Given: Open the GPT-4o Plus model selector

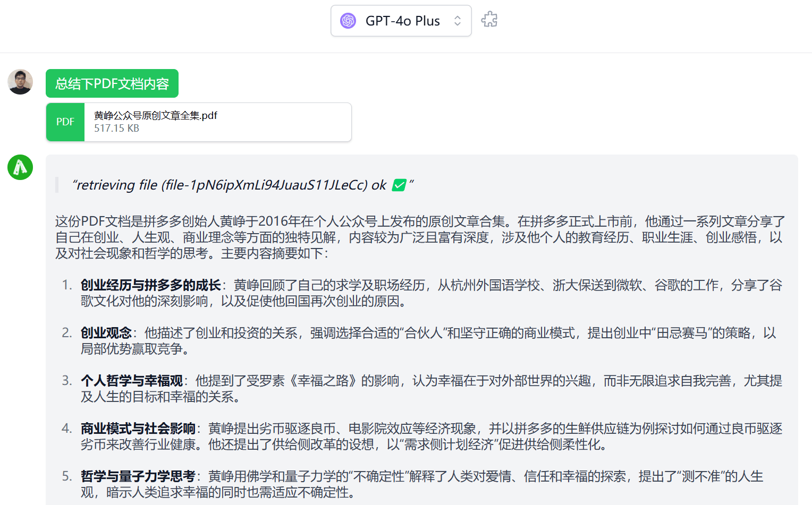Looking at the screenshot, I should pyautogui.click(x=401, y=21).
